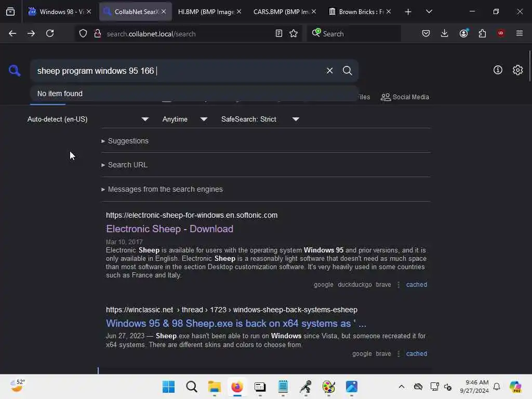
Task: Switch to the HI.BMP image tab
Action: coord(206,11)
